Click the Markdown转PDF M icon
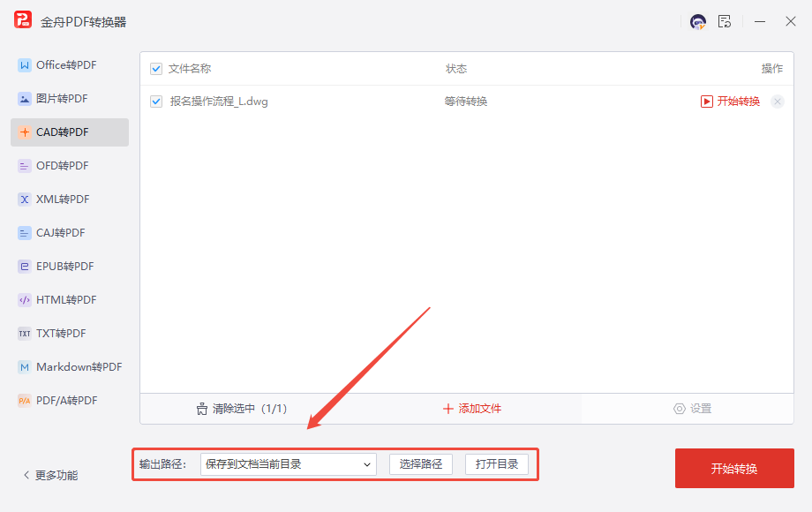This screenshot has width=812, height=512. pyautogui.click(x=25, y=367)
